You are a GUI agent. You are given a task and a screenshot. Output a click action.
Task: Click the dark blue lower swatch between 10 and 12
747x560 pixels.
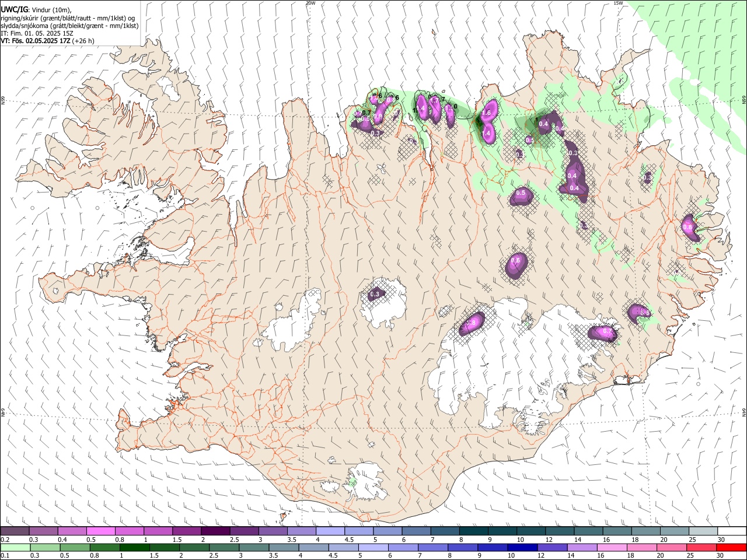pos(522,547)
